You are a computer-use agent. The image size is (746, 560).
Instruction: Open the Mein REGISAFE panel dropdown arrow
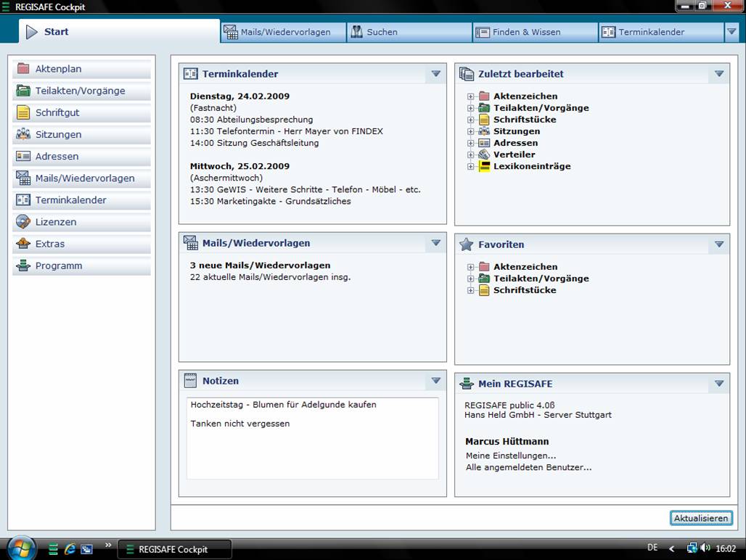pyautogui.click(x=719, y=383)
